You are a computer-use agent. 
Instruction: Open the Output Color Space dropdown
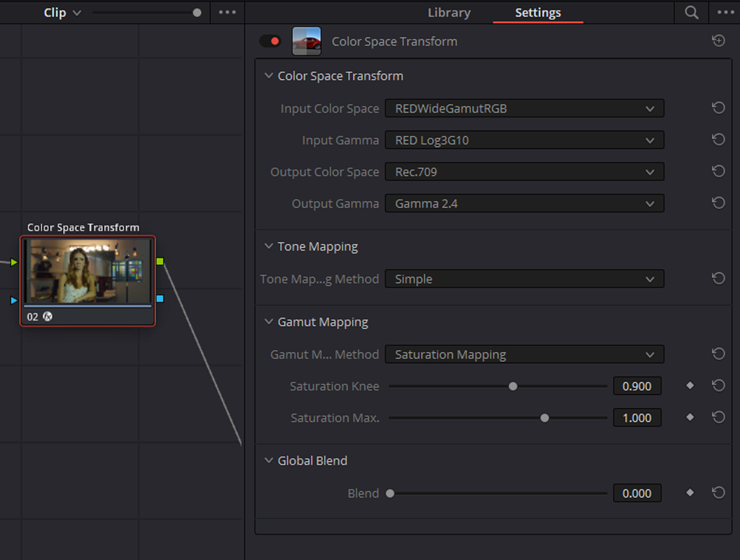[524, 171]
